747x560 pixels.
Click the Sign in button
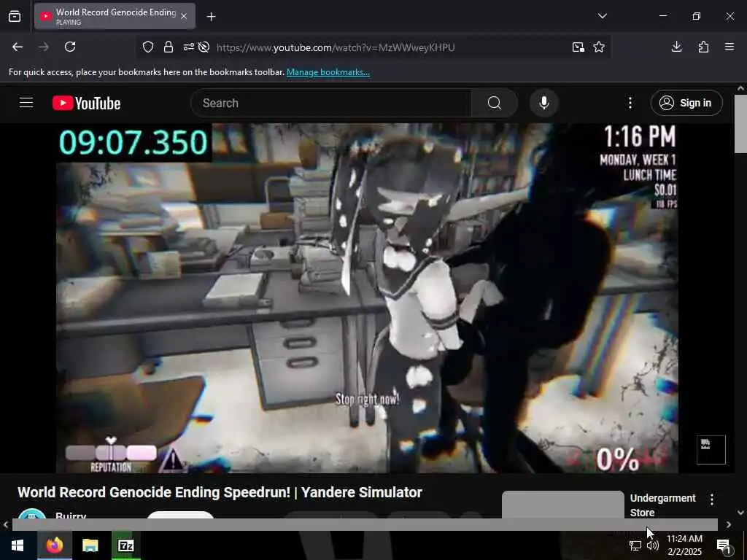[686, 103]
